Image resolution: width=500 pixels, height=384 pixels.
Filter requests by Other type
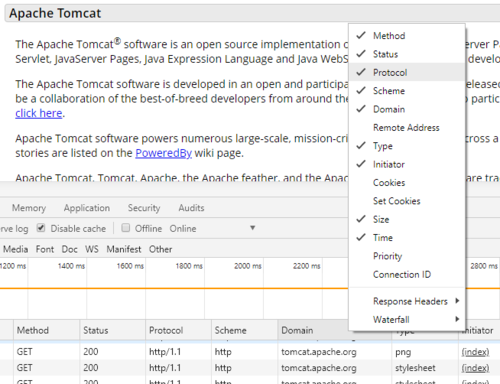160,249
